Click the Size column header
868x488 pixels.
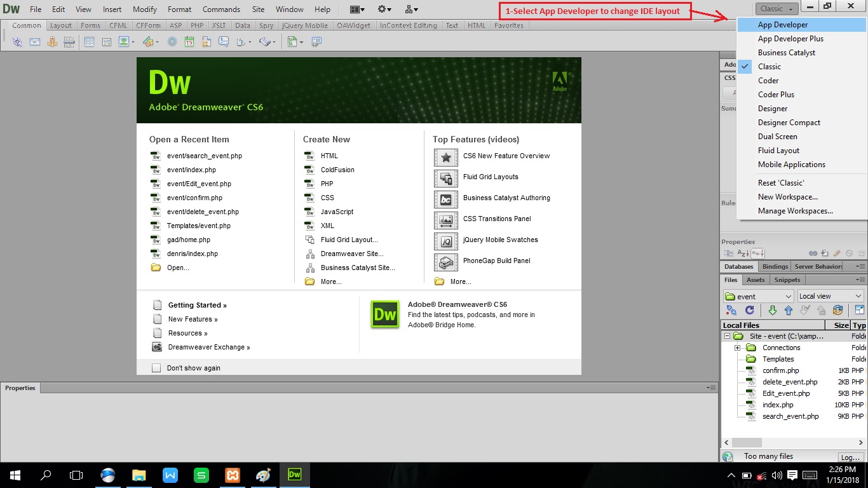point(837,325)
